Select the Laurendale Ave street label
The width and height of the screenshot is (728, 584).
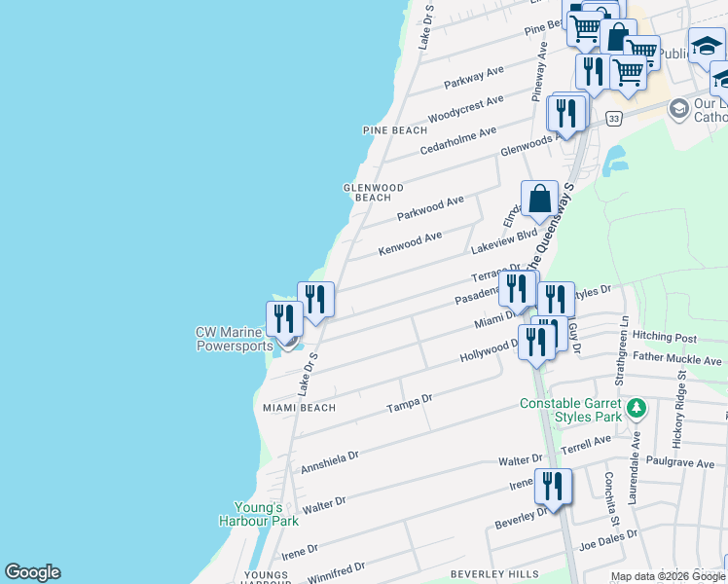coord(634,468)
